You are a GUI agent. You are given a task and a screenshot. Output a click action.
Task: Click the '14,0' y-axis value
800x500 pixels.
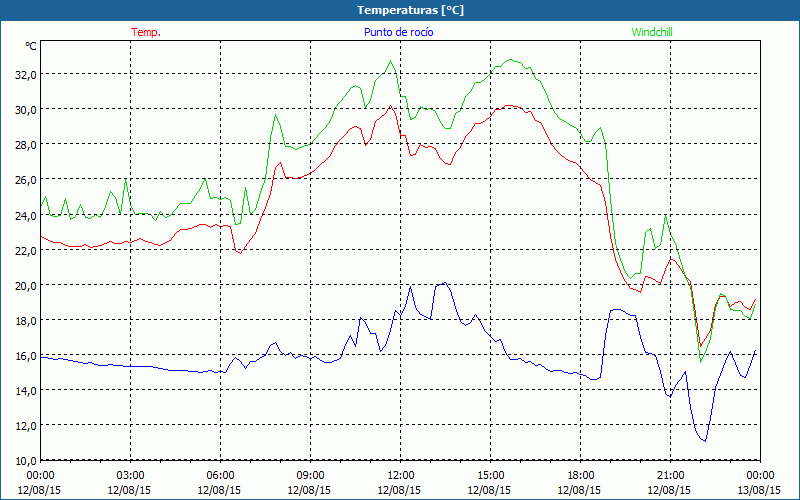coord(27,391)
